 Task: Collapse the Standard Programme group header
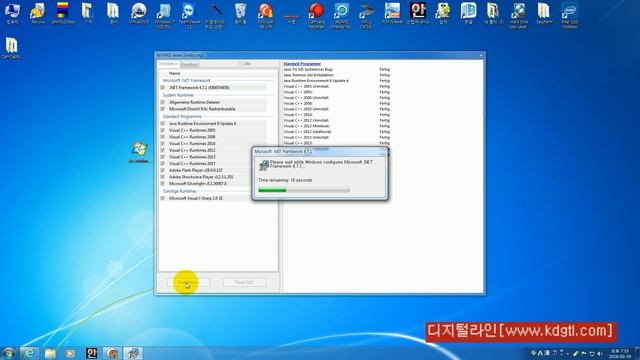pyautogui.click(x=182, y=116)
